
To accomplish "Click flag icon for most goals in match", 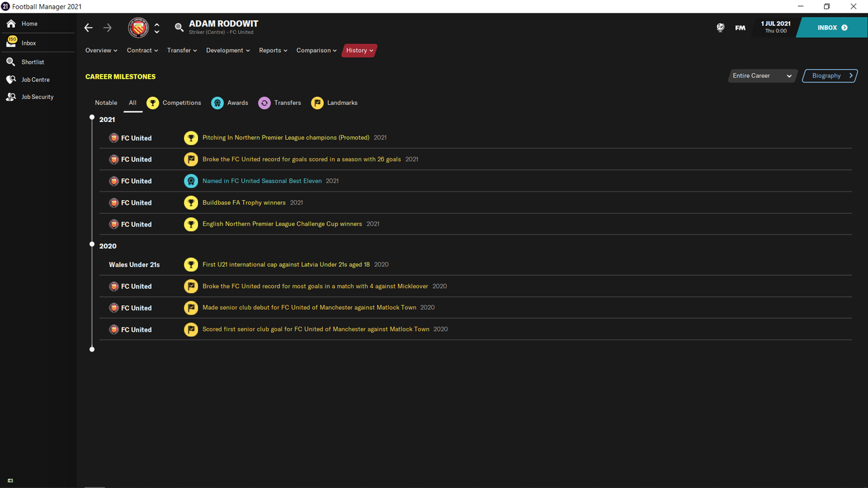I will pyautogui.click(x=191, y=286).
